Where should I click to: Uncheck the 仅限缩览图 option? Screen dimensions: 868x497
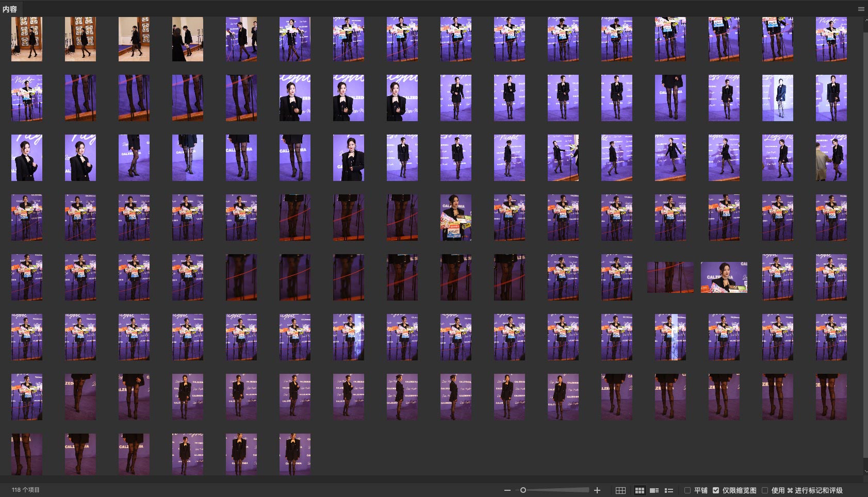[716, 490]
